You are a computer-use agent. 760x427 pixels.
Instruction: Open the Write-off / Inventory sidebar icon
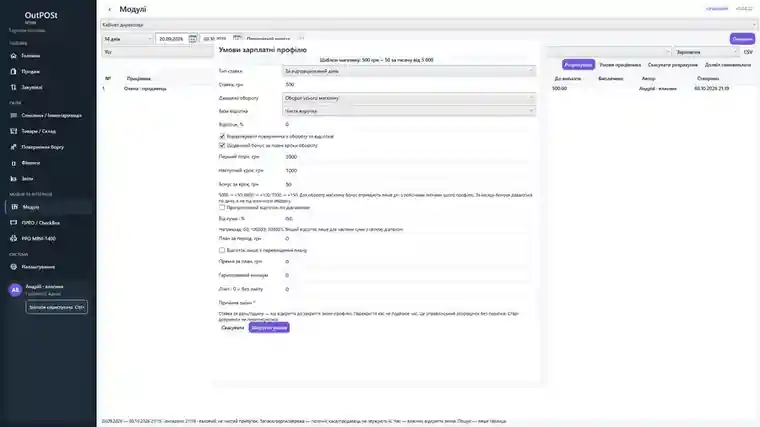[14, 115]
